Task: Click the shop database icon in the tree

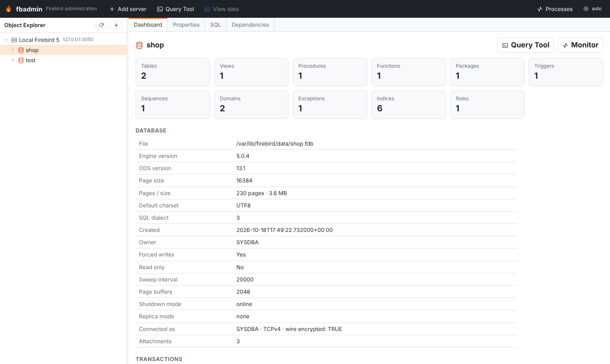Action: coord(21,50)
